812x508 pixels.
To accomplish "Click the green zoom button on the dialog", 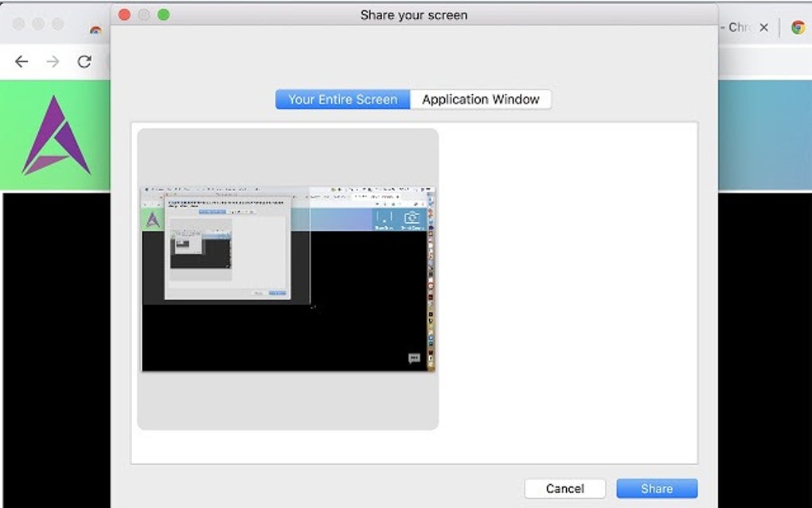I will tap(163, 14).
